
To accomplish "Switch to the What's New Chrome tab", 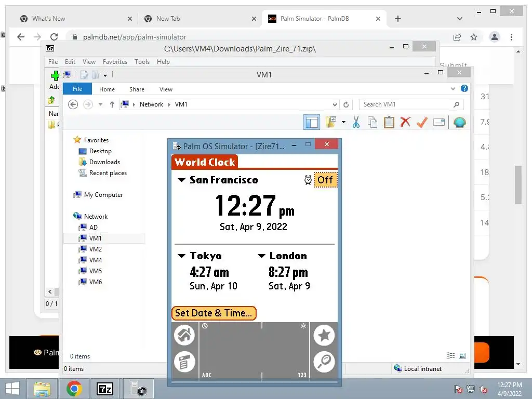I will [x=75, y=19].
